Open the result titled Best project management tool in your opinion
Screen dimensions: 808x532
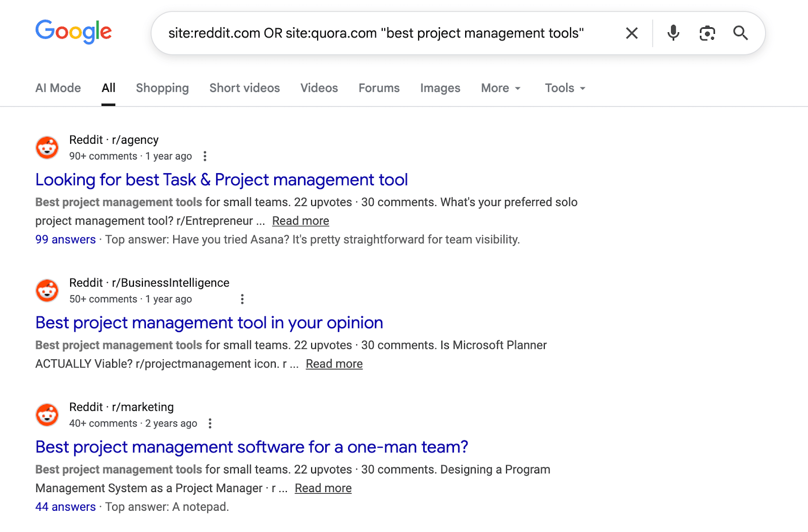coord(209,323)
